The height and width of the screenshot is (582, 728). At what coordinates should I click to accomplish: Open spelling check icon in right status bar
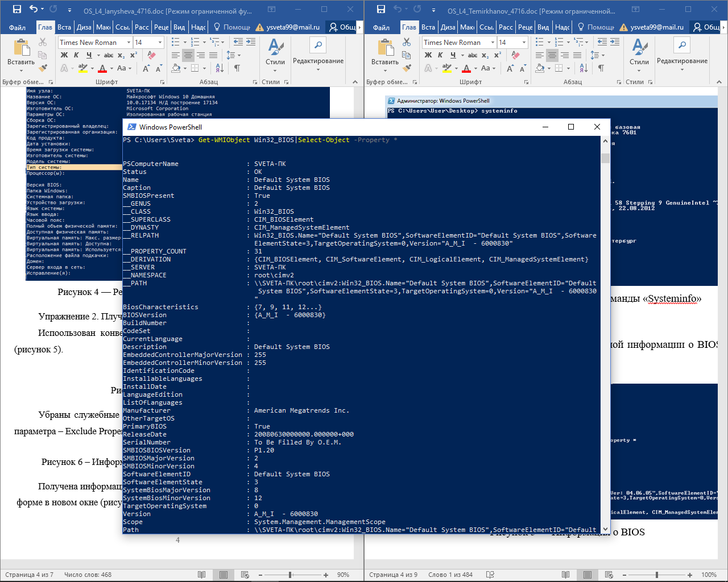click(490, 575)
